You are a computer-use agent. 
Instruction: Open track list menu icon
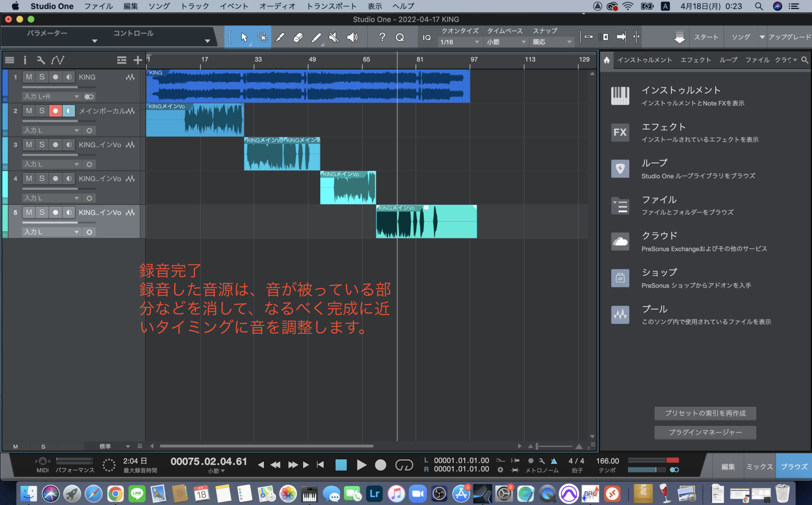[x=10, y=60]
